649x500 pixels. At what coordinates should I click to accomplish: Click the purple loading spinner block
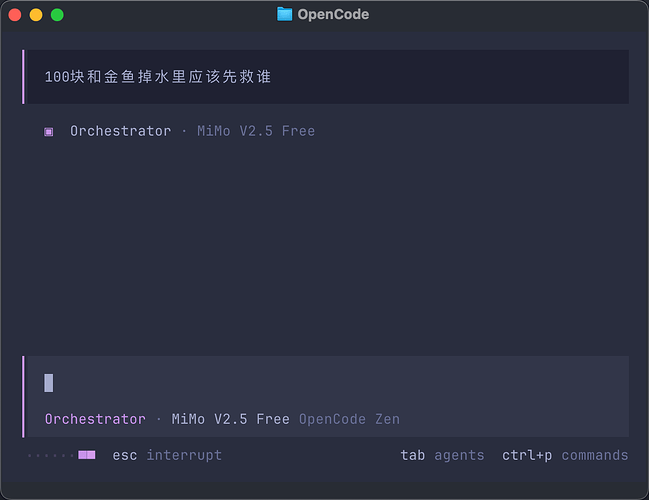pyautogui.click(x=87, y=455)
